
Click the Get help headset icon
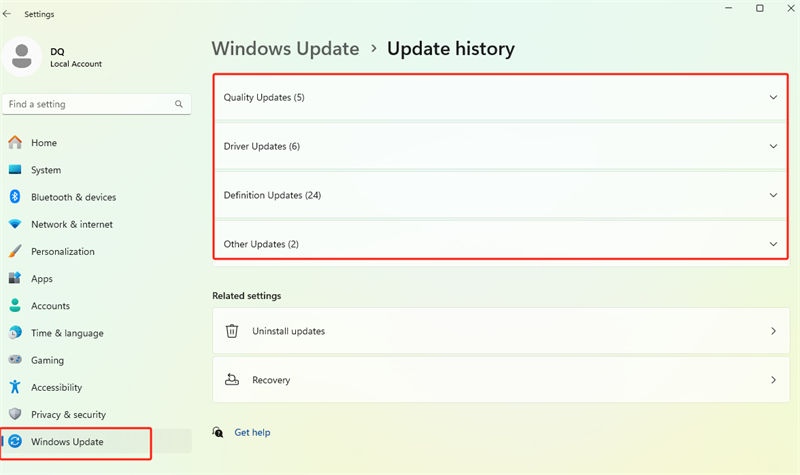(x=218, y=432)
